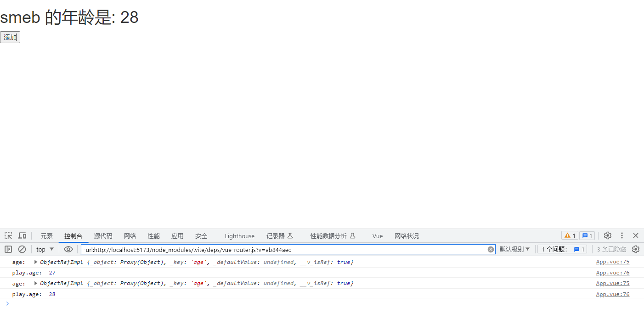The height and width of the screenshot is (319, 644).
Task: Open the 默认级别 log level dropdown
Action: [x=514, y=249]
